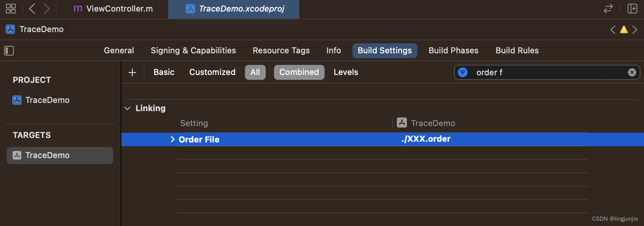The image size is (644, 226).
Task: Open the Build Phases tab
Action: pos(453,51)
